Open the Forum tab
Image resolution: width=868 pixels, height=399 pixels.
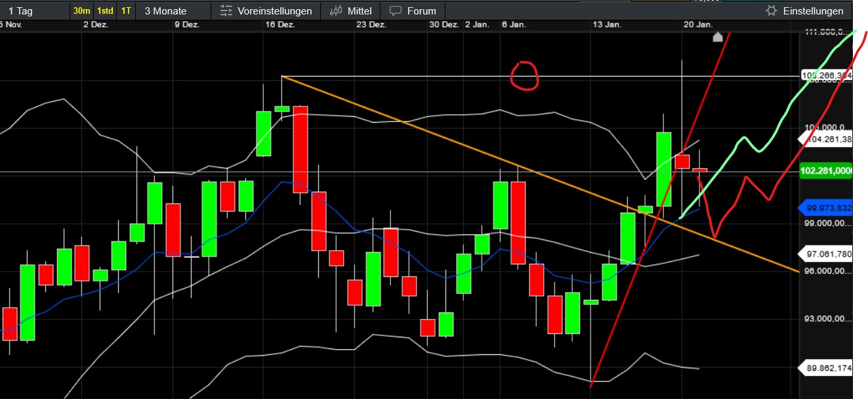(413, 10)
